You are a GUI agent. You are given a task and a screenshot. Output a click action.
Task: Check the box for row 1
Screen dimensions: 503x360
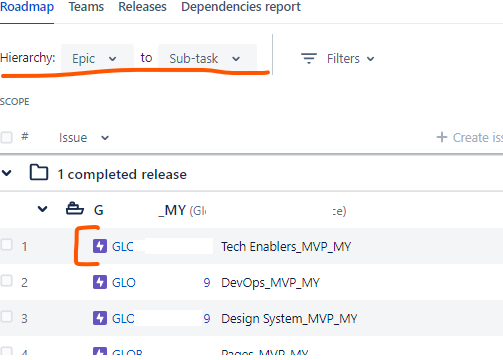[6, 245]
